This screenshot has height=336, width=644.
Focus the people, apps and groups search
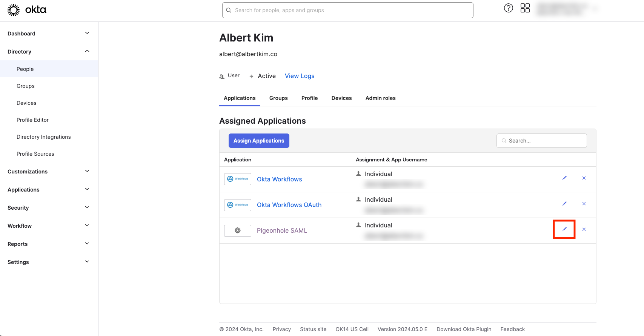pos(348,10)
